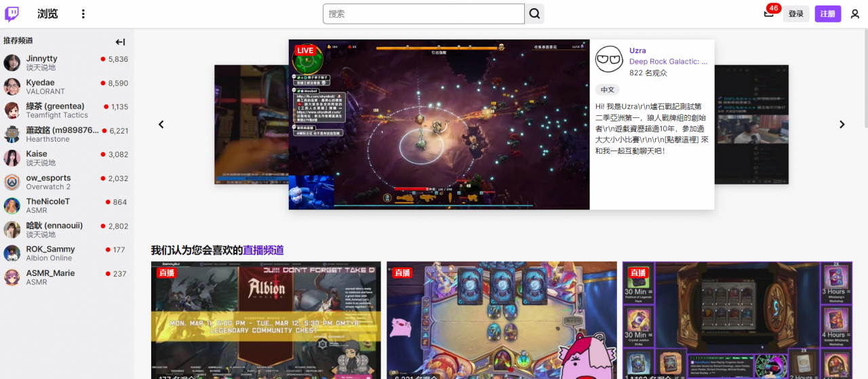Select next carousel stream preview on right

751,124
